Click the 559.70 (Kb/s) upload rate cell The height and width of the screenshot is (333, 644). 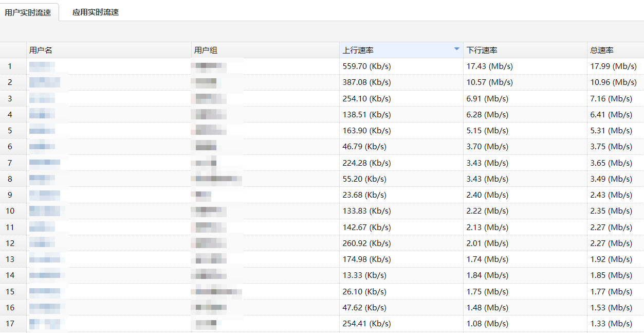366,66
